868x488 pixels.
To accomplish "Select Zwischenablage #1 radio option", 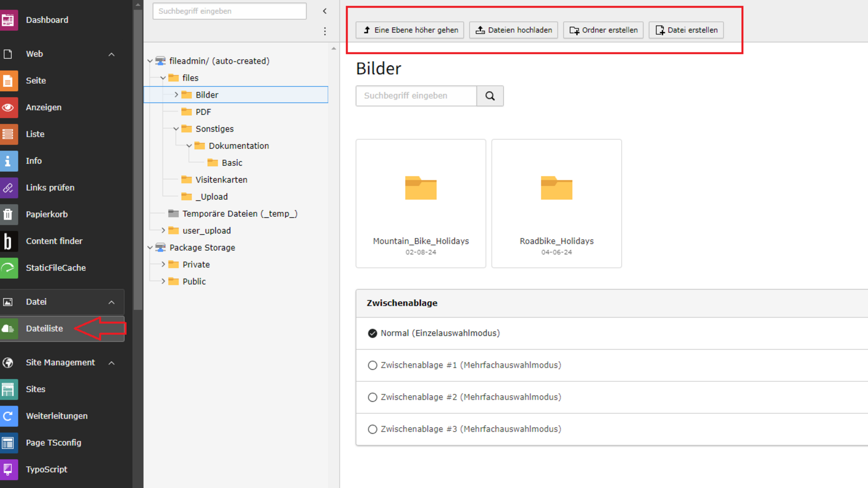I will tap(373, 365).
